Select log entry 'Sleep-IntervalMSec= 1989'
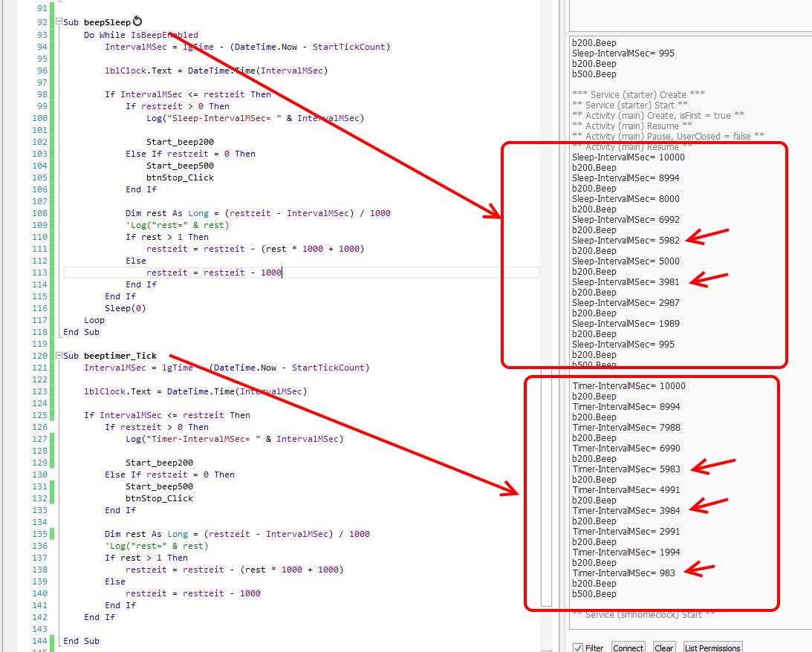This screenshot has height=652, width=812. point(626,323)
